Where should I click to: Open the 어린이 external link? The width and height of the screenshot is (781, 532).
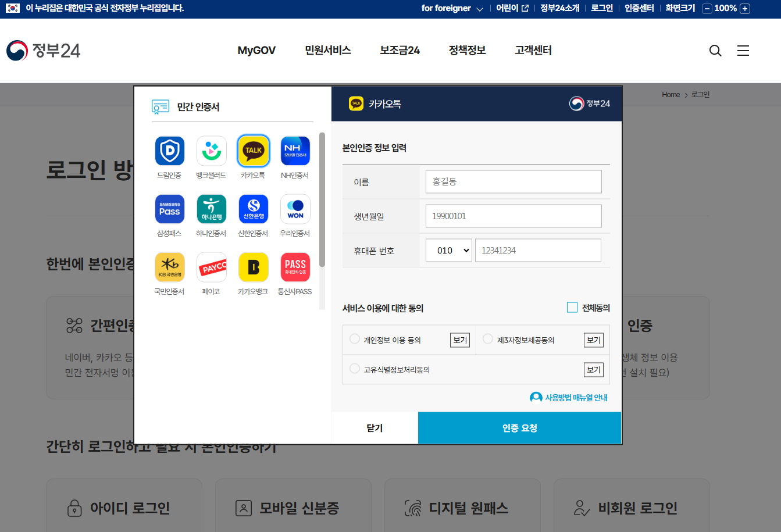[x=512, y=8]
